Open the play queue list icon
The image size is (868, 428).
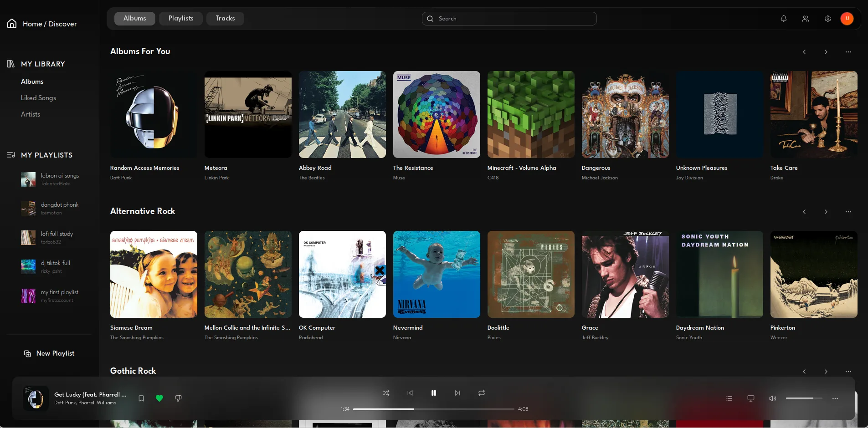coord(729,398)
